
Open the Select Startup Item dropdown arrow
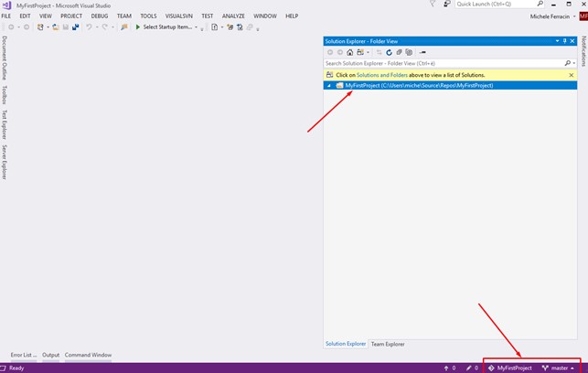(197, 27)
